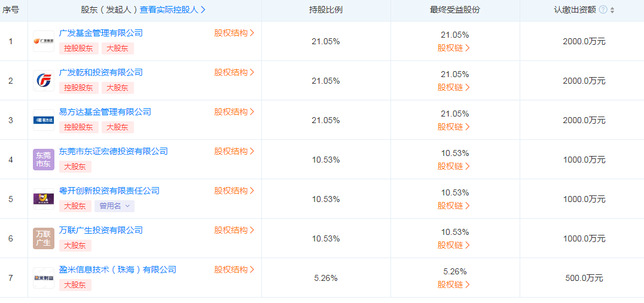Click the 粤开创新投资 logo icon

tap(44, 199)
